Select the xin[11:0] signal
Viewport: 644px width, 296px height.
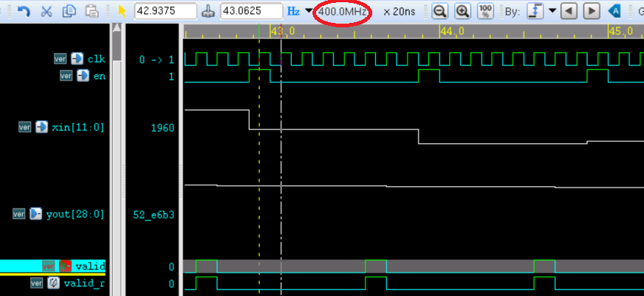pyautogui.click(x=78, y=127)
